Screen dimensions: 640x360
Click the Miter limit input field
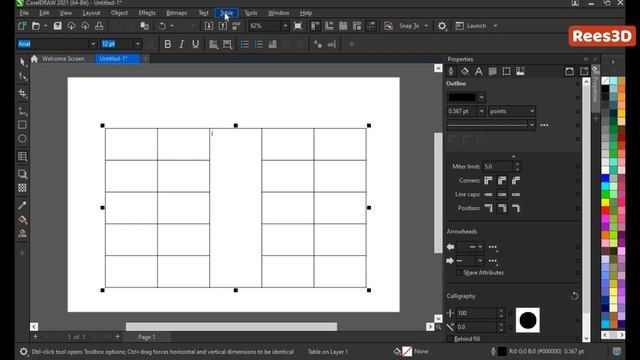pos(497,167)
